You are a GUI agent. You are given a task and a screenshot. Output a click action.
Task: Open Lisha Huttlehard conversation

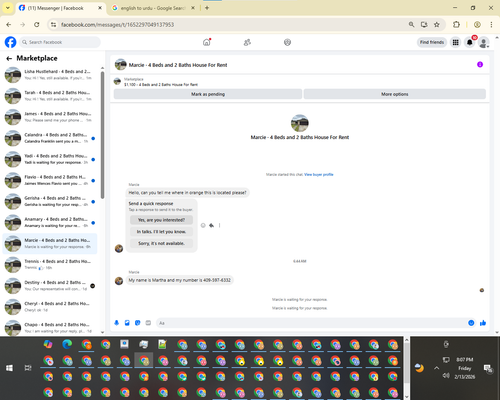point(50,75)
